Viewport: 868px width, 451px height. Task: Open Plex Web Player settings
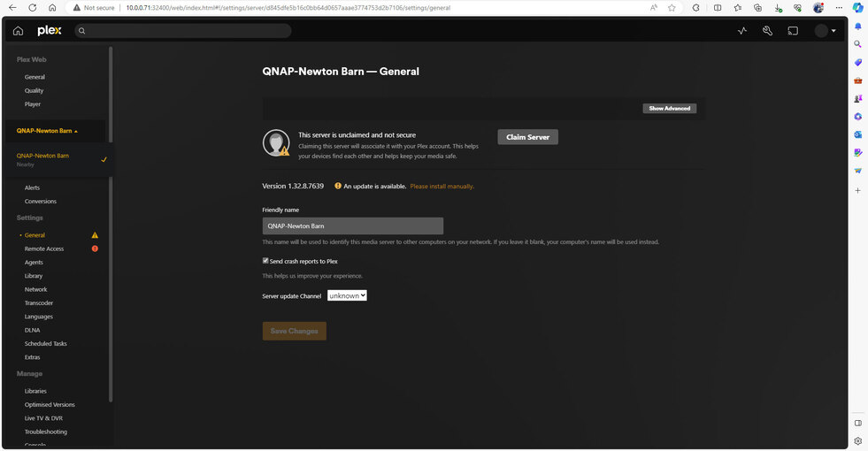click(x=33, y=104)
